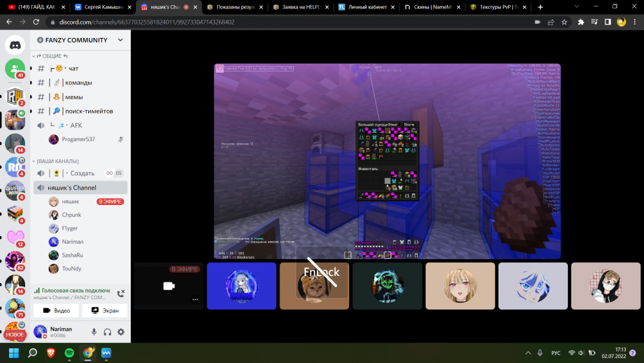The image size is (644, 363).
Task: Switch to the Заявка на HELPER tab
Action: [301, 7]
